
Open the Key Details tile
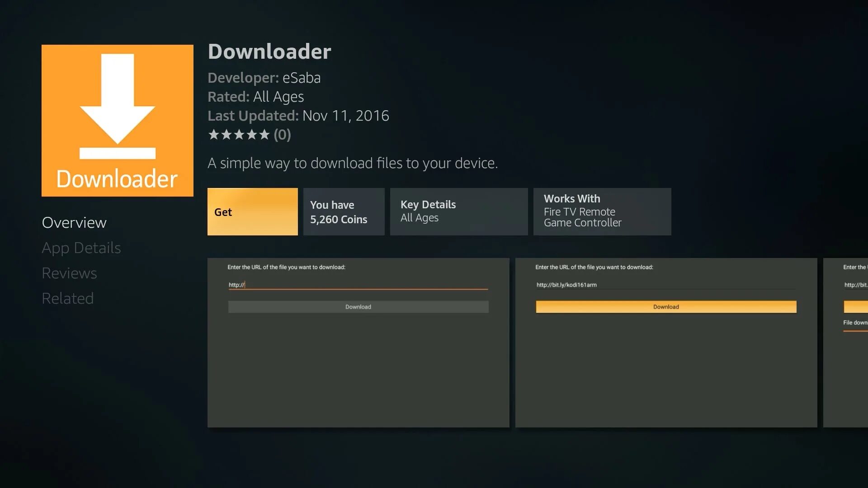click(458, 211)
